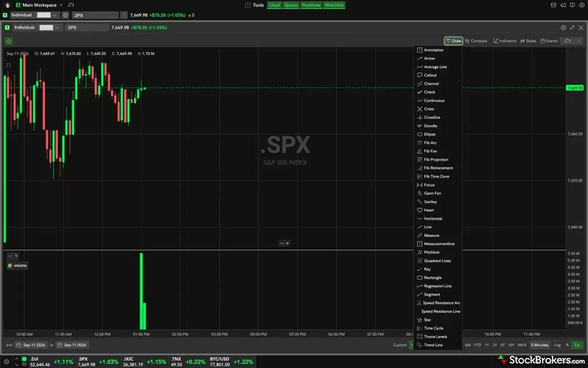The width and height of the screenshot is (588, 368).
Task: Switch to the Watchlist tab
Action: (334, 5)
